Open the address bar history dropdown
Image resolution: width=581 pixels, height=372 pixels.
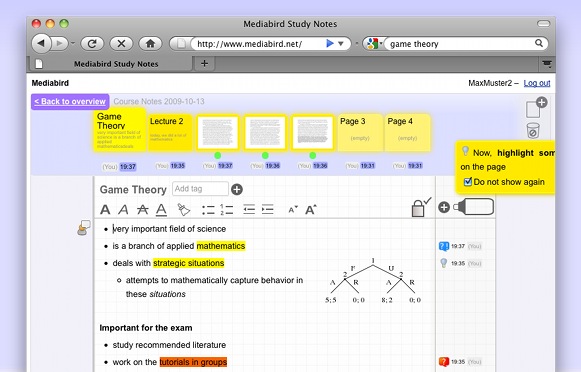[341, 44]
